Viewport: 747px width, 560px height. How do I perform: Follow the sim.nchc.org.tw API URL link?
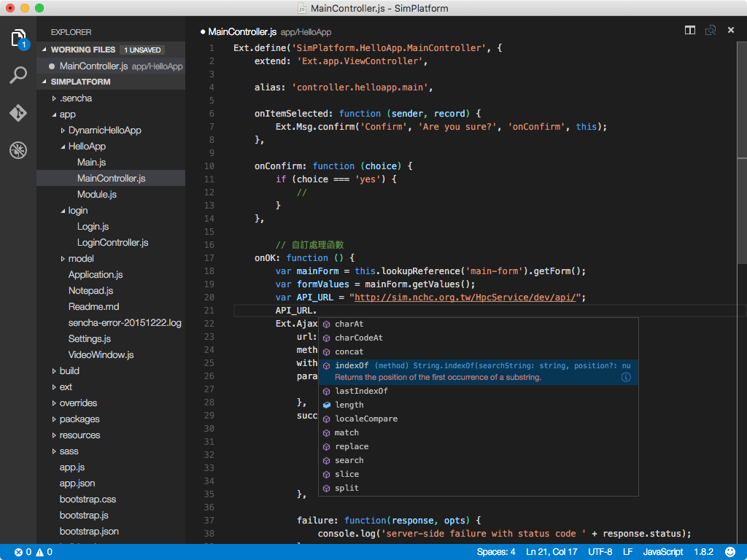pos(467,297)
